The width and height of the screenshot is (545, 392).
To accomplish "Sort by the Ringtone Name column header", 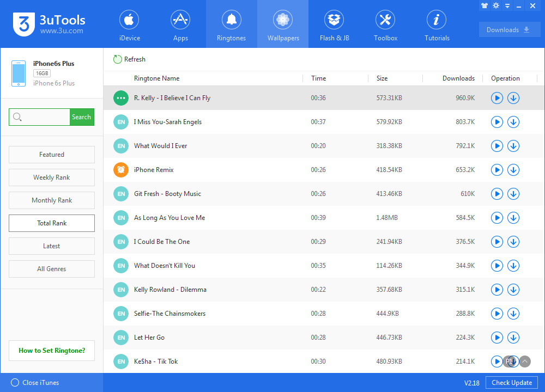I will click(157, 78).
